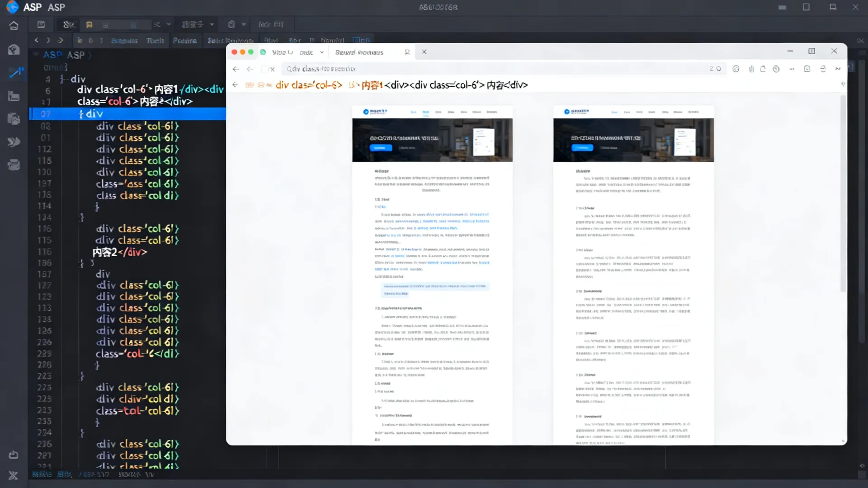Click the red traffic-light button in browser window
The image size is (868, 488).
click(234, 52)
